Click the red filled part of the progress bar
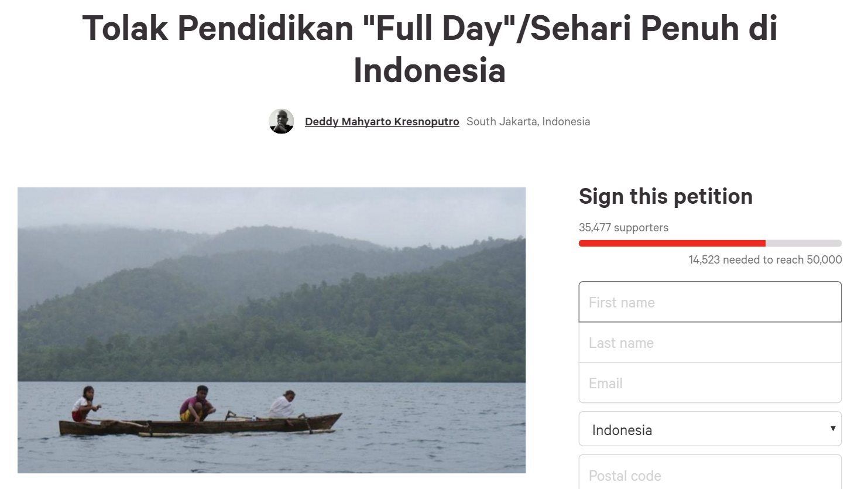The height and width of the screenshot is (489, 868). (x=671, y=243)
